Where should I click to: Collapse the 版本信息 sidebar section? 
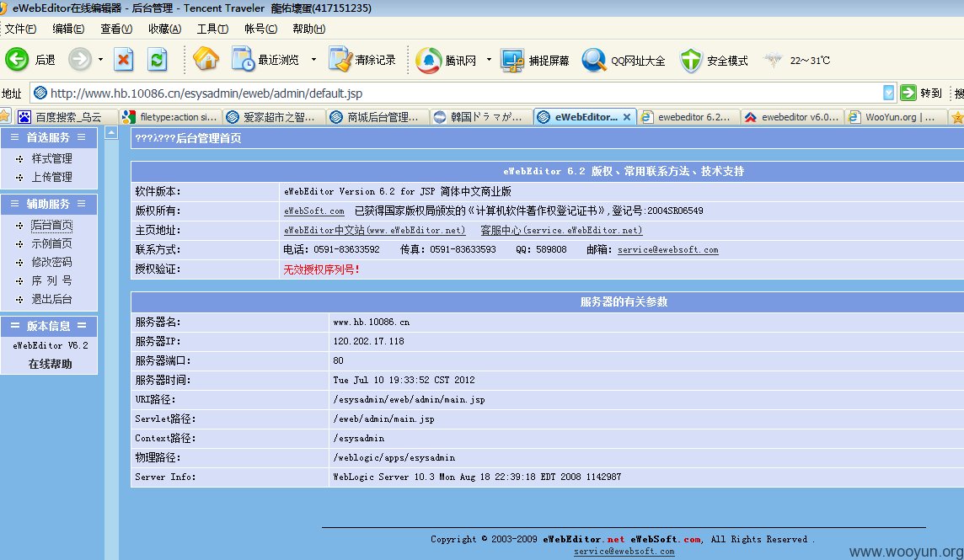pyautogui.click(x=49, y=326)
